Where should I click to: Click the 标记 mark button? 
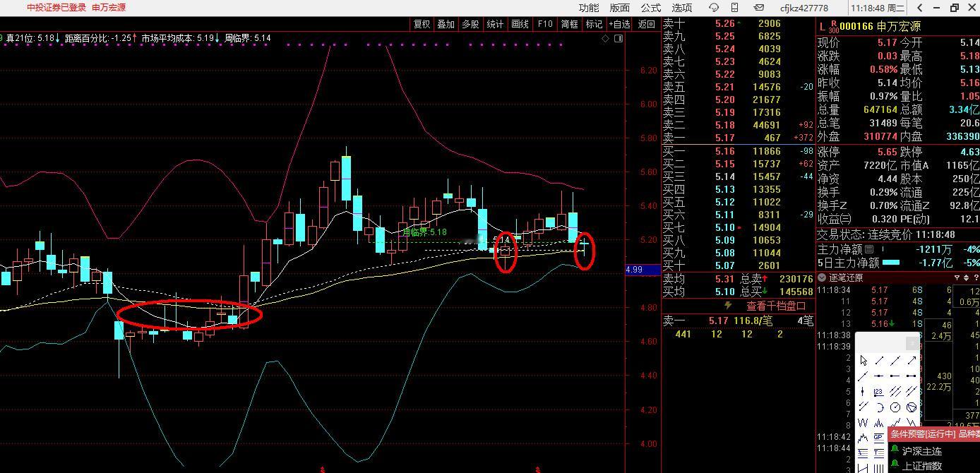click(594, 24)
